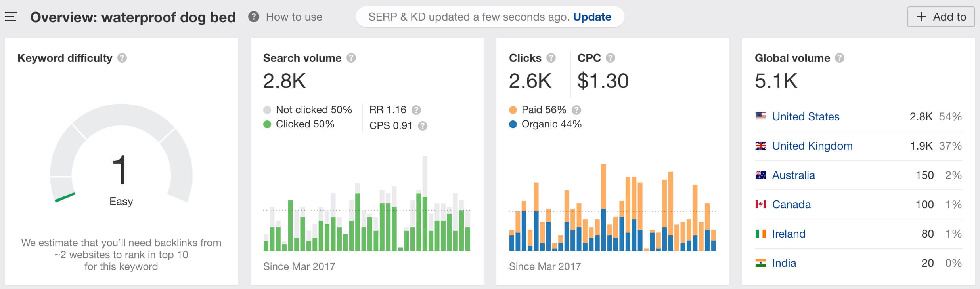980x289 pixels.
Task: Click the Add to button
Action: (941, 17)
